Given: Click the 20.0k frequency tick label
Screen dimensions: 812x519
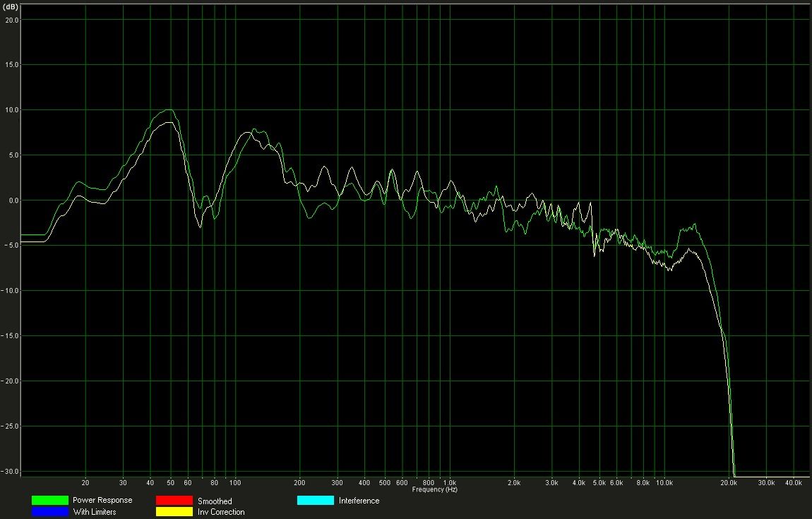Looking at the screenshot, I should (x=729, y=483).
